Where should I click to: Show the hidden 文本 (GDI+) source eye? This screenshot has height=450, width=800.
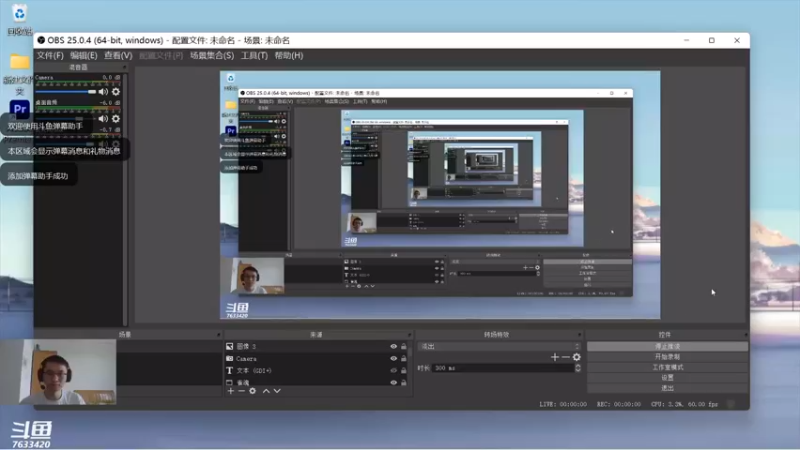pyautogui.click(x=393, y=370)
